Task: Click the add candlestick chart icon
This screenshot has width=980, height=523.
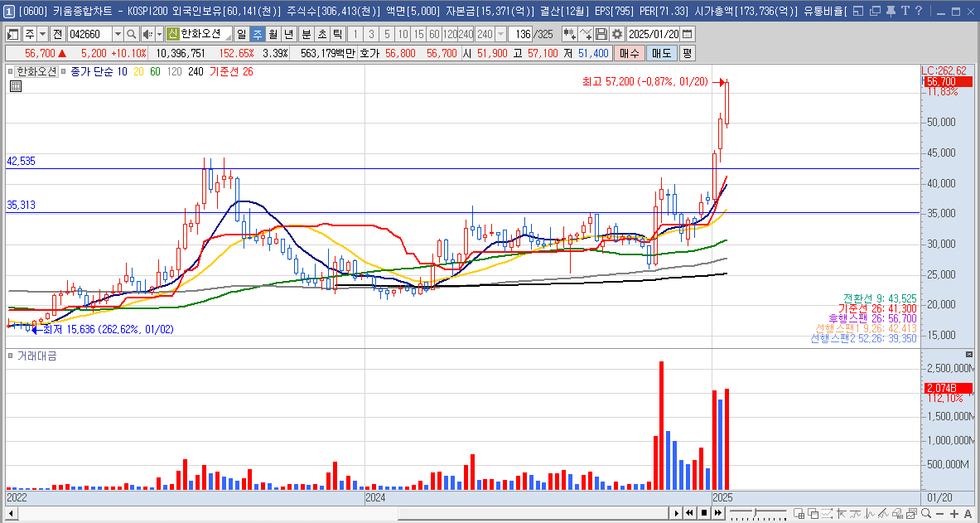Action: tap(569, 35)
